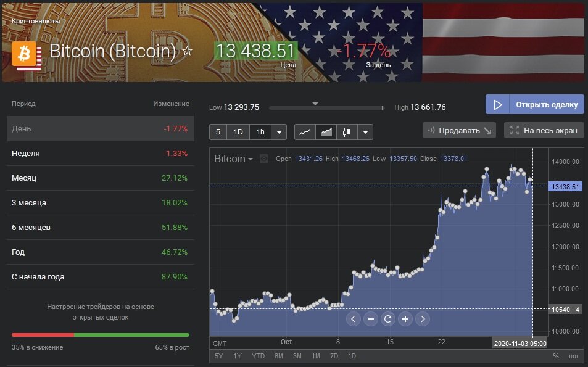Open the chart type dropdown arrow
The width and height of the screenshot is (588, 367).
tap(365, 131)
